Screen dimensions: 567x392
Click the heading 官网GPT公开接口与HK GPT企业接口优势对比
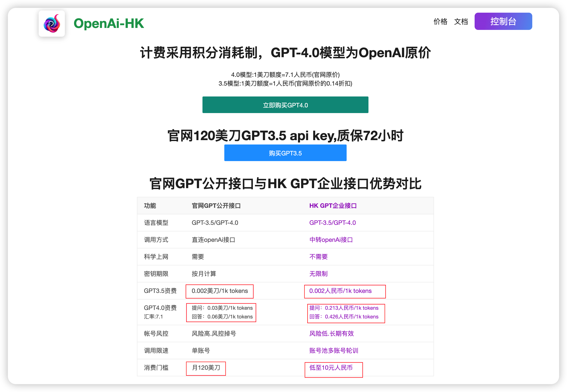285,184
